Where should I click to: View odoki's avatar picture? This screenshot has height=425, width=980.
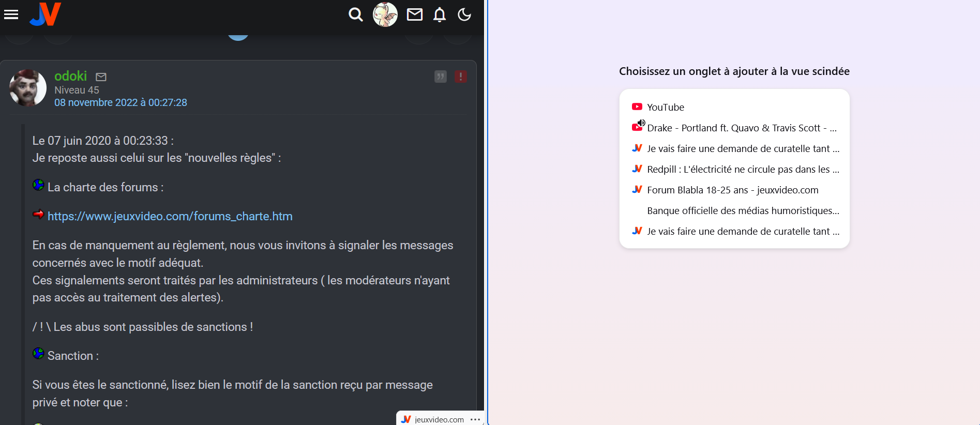point(28,88)
